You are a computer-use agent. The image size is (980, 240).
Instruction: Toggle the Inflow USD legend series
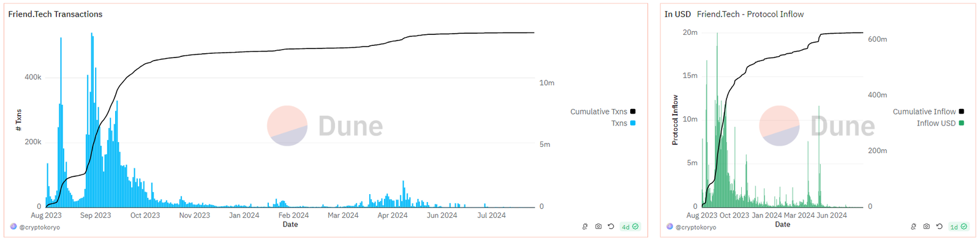pyautogui.click(x=940, y=123)
